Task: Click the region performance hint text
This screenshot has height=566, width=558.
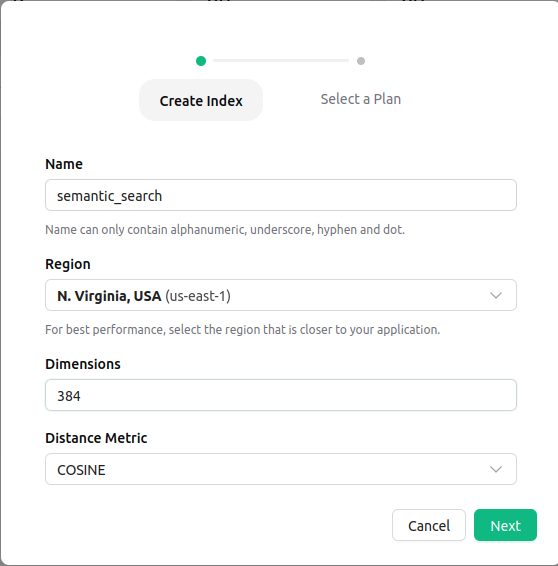Action: coord(243,330)
